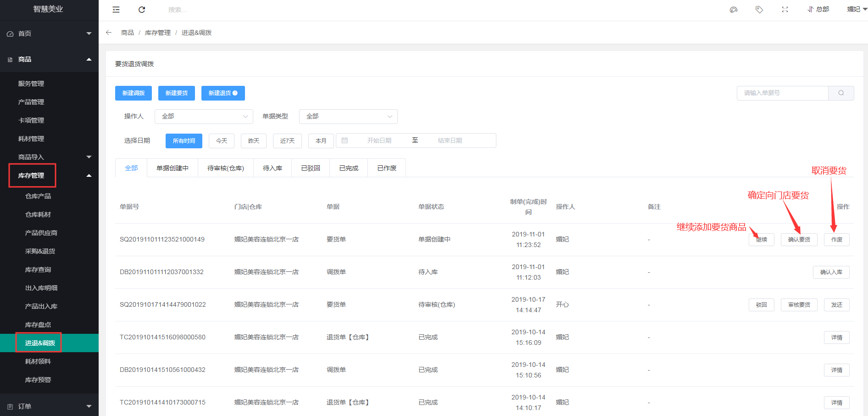The width and height of the screenshot is (868, 416).
Task: Click the calendar icon in date range
Action: (345, 141)
